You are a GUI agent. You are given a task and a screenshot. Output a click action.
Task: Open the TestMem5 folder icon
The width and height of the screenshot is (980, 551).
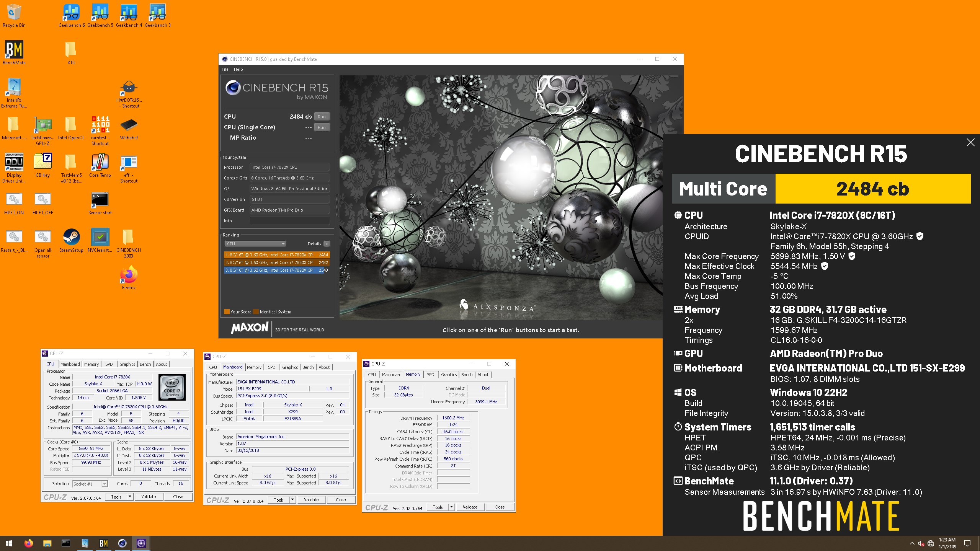click(x=71, y=168)
